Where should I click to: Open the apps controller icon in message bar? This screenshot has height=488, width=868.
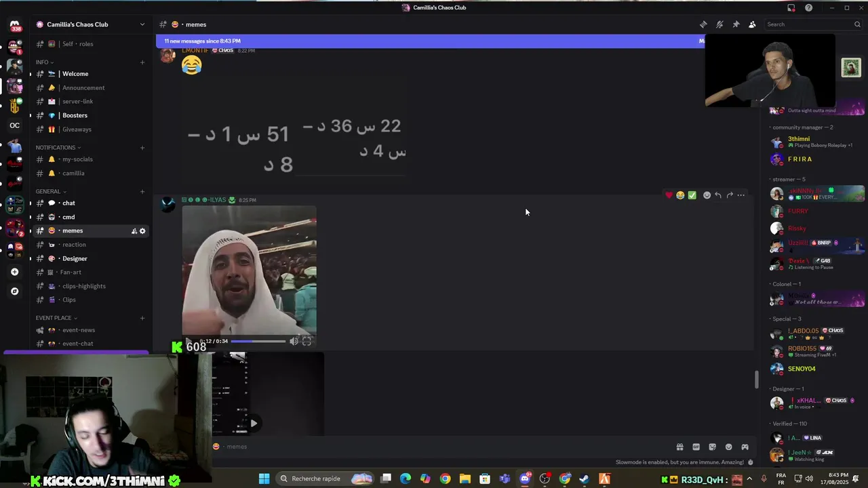pyautogui.click(x=745, y=447)
